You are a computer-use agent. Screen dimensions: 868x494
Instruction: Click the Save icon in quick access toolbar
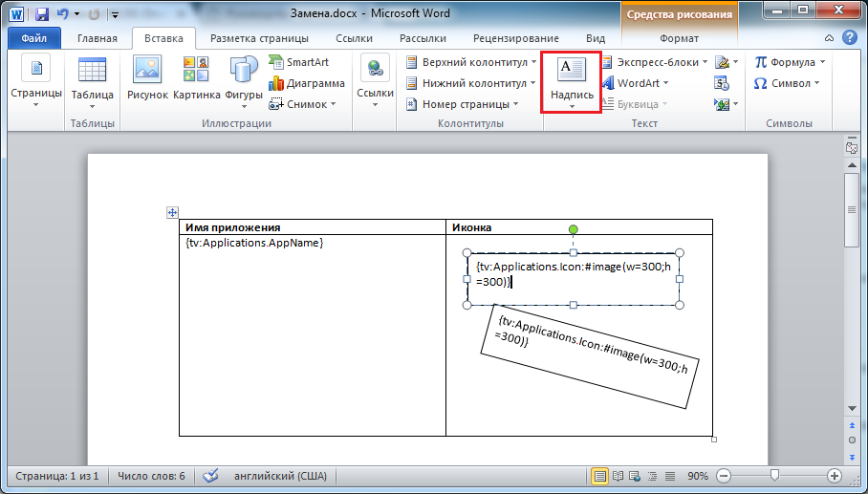(42, 14)
